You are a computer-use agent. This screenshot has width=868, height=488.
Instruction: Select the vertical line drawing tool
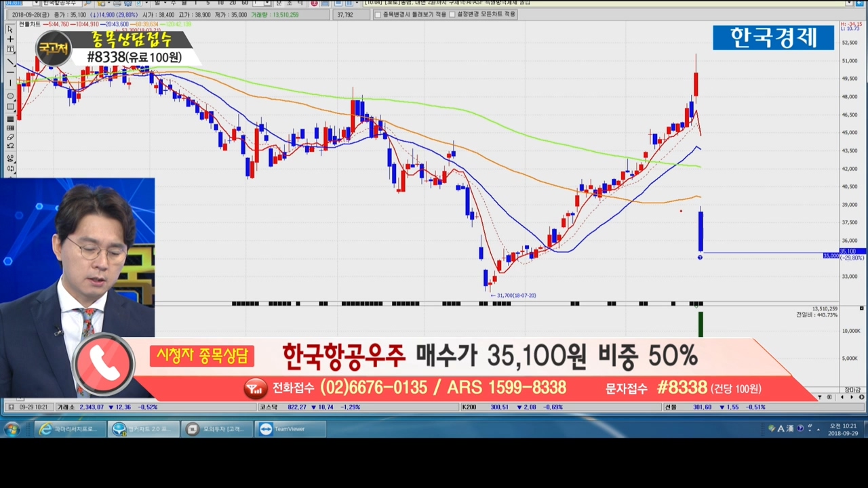(x=10, y=83)
